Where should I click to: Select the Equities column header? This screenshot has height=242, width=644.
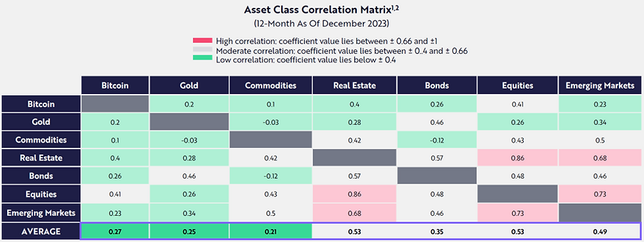517,85
